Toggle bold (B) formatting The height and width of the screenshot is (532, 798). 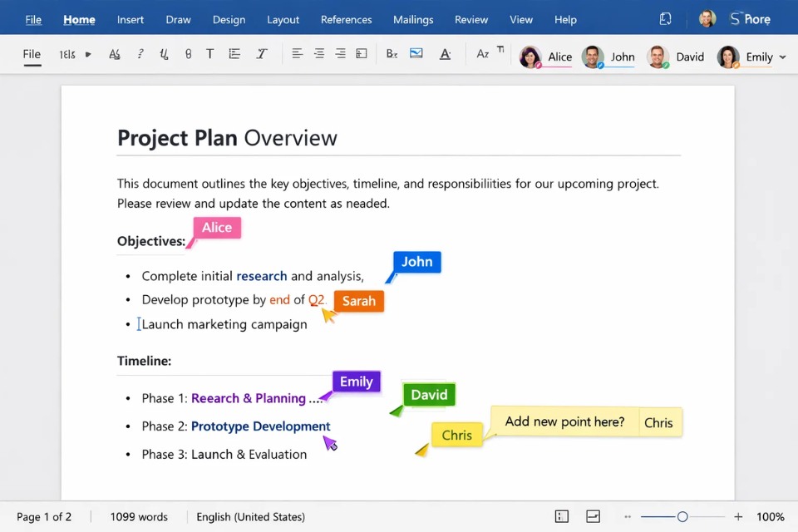click(x=188, y=54)
